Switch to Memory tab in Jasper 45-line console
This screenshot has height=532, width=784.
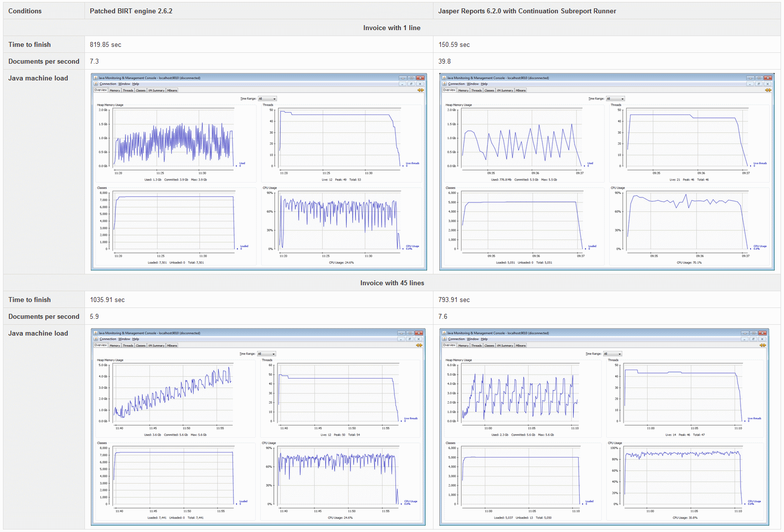(x=464, y=345)
